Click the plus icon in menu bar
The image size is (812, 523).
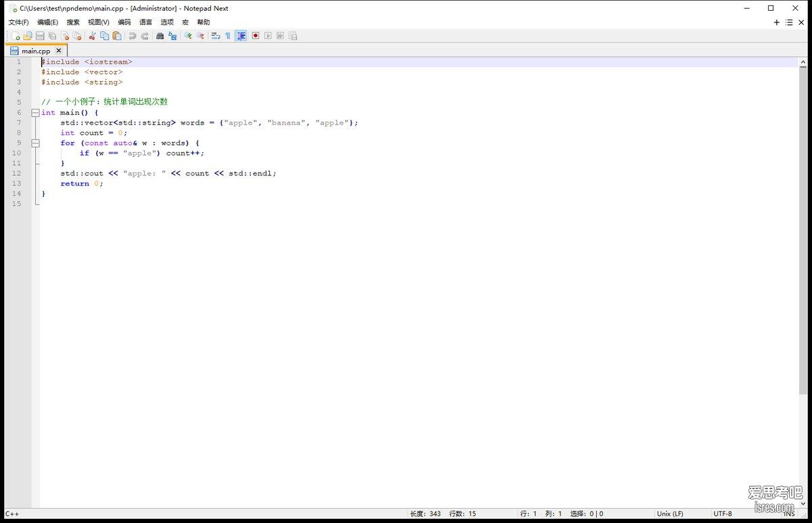pos(777,22)
